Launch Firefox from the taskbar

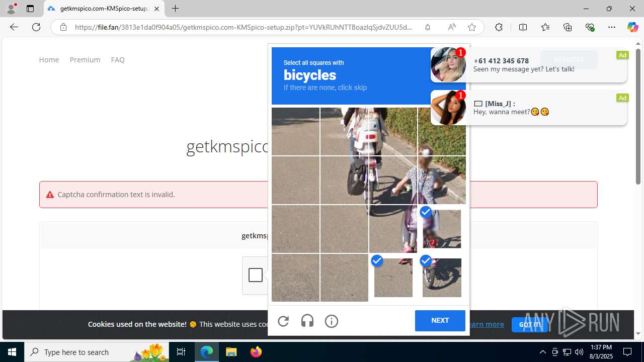[256, 352]
